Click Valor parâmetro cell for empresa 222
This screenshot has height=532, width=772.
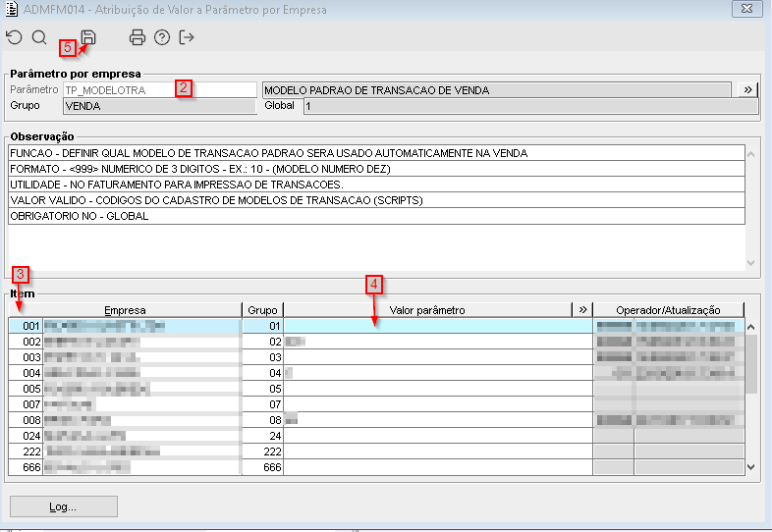[x=438, y=452]
